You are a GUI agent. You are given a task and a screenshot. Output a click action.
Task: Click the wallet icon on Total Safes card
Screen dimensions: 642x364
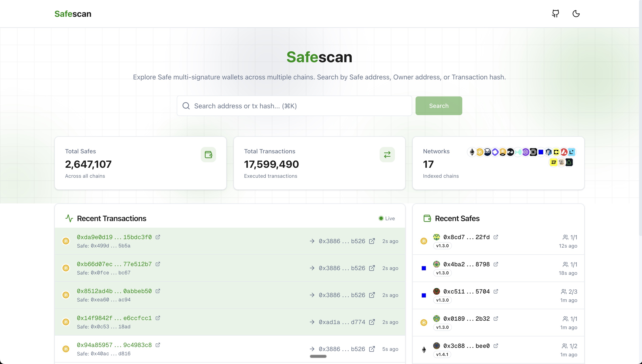pyautogui.click(x=208, y=155)
